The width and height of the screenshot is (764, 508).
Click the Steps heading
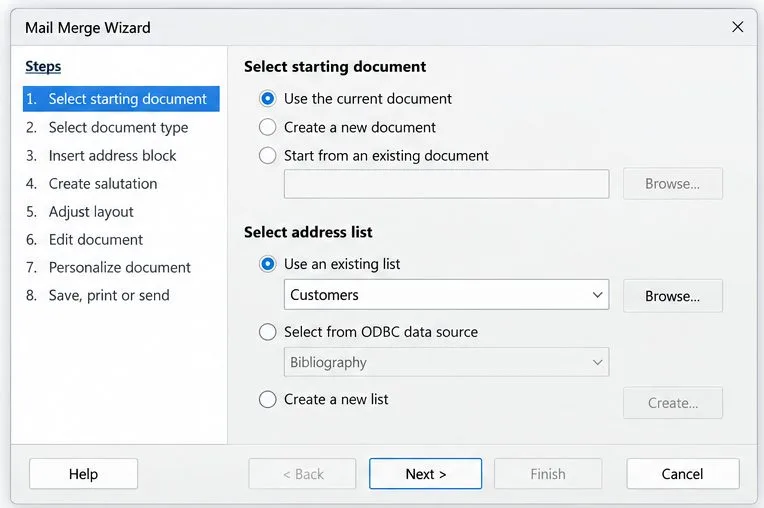pos(43,66)
